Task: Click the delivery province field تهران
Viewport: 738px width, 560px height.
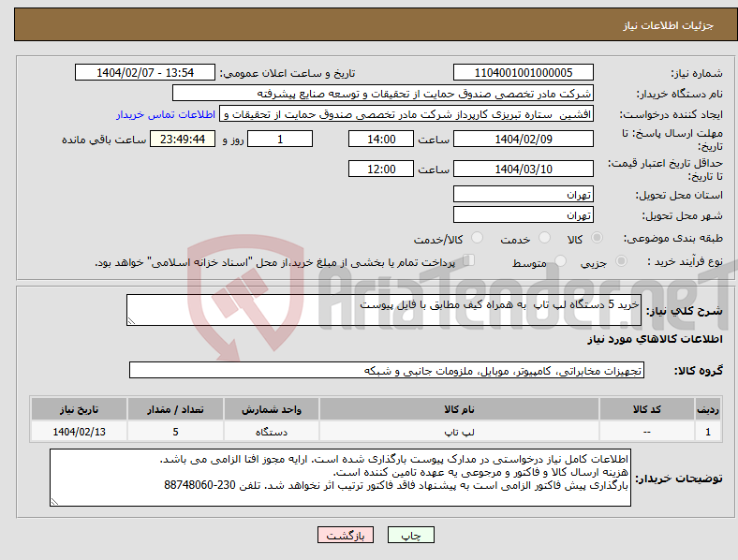Action: pyautogui.click(x=523, y=194)
